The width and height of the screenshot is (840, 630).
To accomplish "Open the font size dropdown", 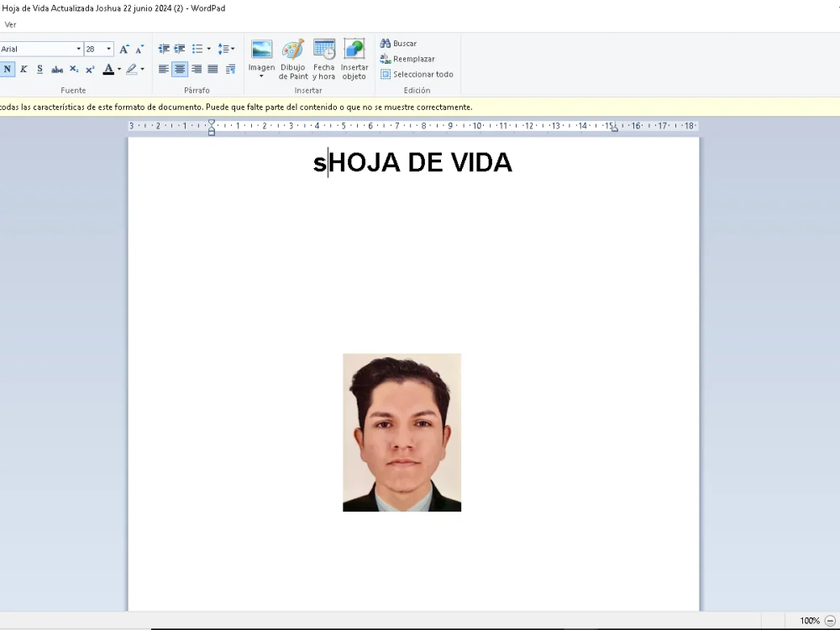I will (x=108, y=50).
